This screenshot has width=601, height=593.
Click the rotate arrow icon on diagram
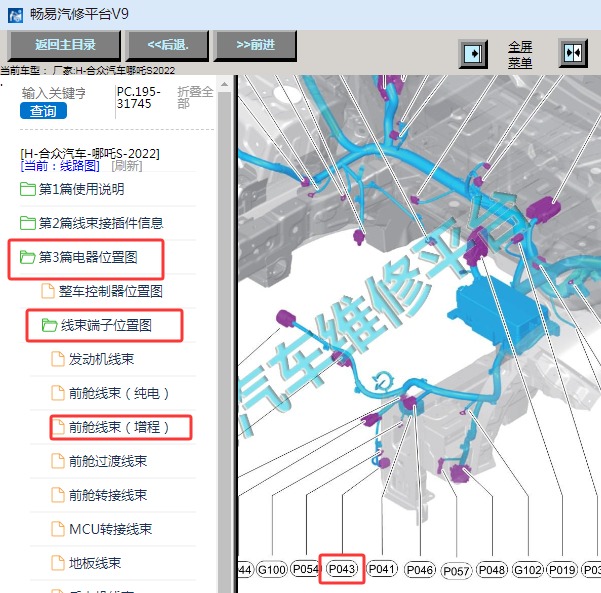click(383, 381)
